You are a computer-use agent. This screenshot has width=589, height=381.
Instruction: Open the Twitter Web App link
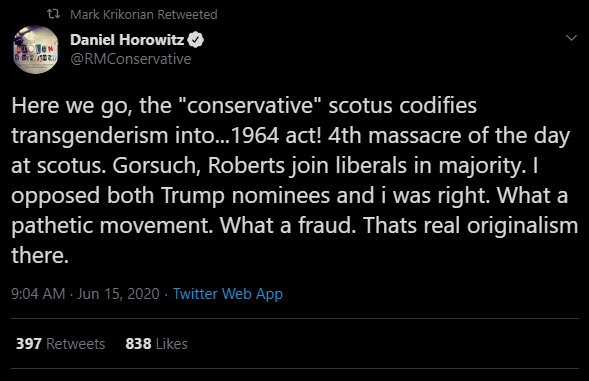[228, 294]
